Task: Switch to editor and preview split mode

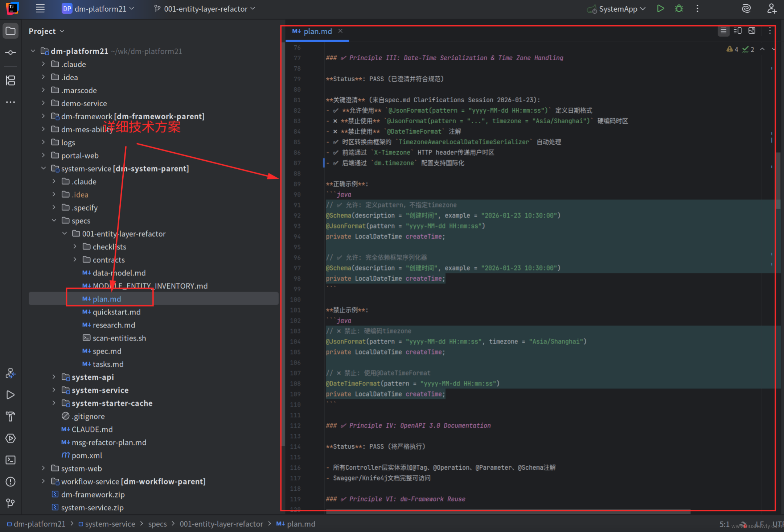Action: (737, 31)
